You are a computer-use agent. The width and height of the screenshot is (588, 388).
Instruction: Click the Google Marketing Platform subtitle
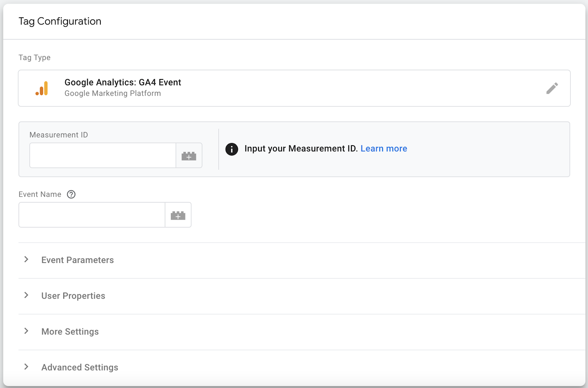tap(113, 93)
